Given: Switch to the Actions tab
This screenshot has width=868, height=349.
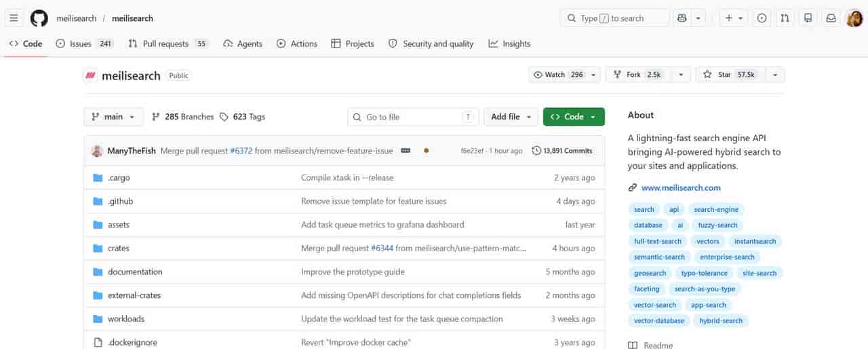Looking at the screenshot, I should click(297, 43).
